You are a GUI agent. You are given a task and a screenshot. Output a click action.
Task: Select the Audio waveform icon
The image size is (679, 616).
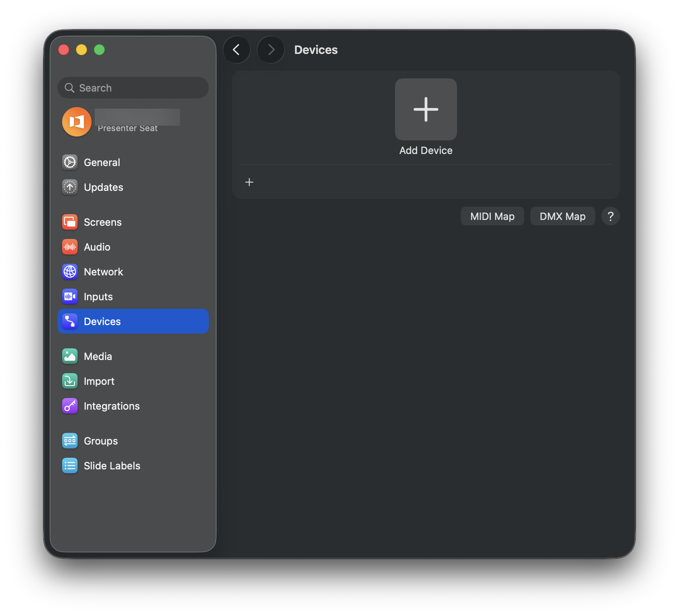(70, 247)
